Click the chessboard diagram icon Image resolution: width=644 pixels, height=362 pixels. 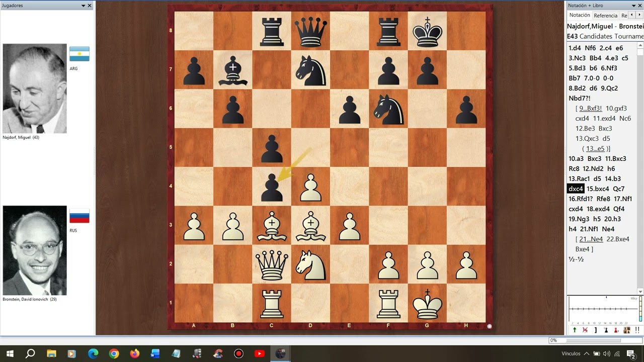(627, 330)
